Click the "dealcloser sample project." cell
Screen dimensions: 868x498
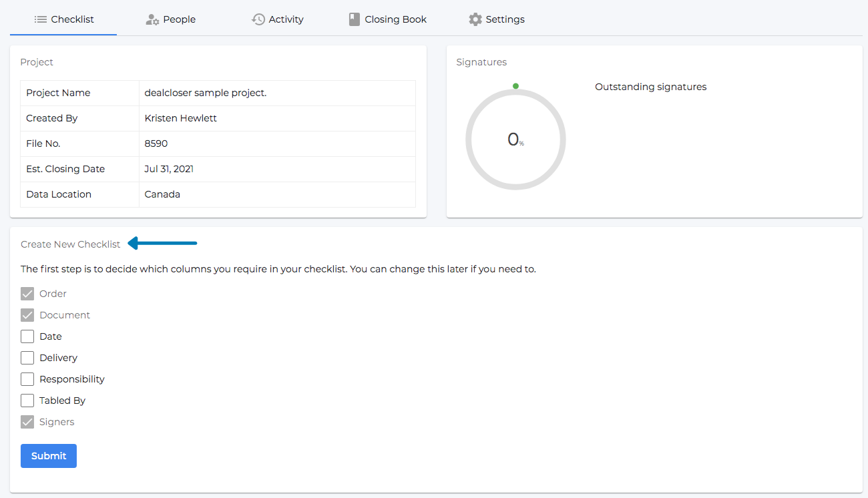coord(277,93)
